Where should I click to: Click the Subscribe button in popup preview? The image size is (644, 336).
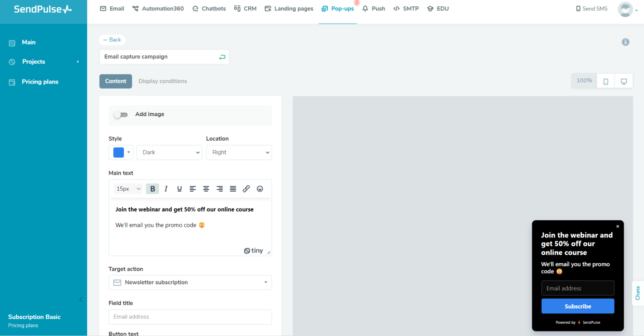[x=577, y=306]
